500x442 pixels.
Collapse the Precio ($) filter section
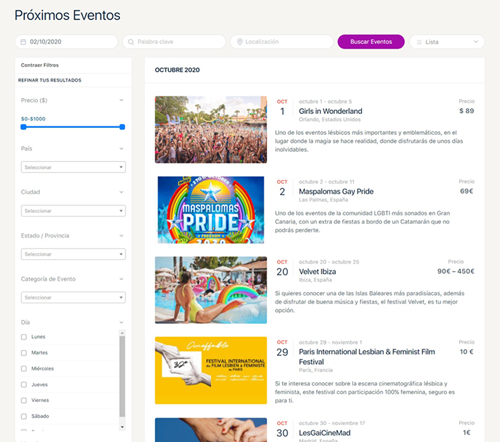pyautogui.click(x=121, y=100)
